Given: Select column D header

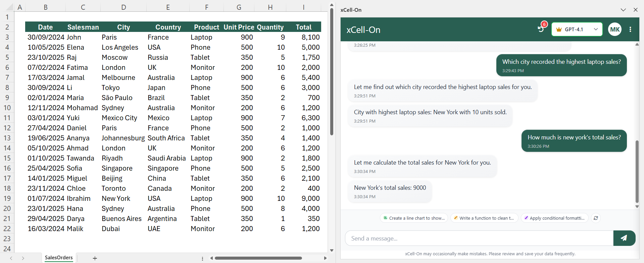Looking at the screenshot, I should point(123,7).
